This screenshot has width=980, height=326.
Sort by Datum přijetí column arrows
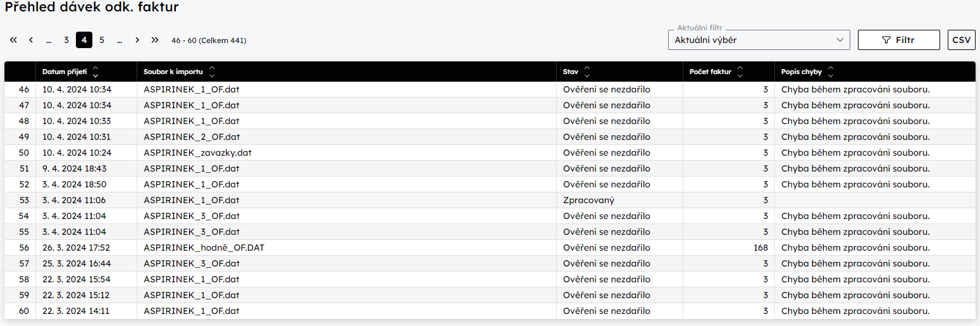tap(96, 72)
